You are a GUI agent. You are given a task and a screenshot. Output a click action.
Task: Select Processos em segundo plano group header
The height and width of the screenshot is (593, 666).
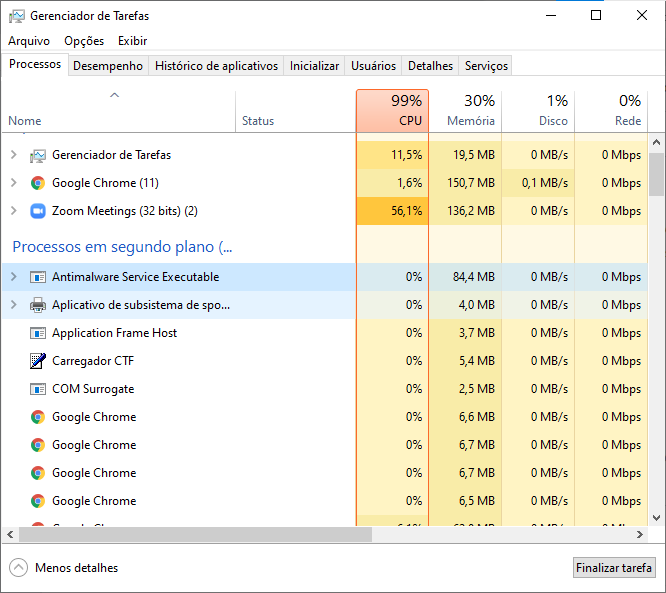(122, 247)
